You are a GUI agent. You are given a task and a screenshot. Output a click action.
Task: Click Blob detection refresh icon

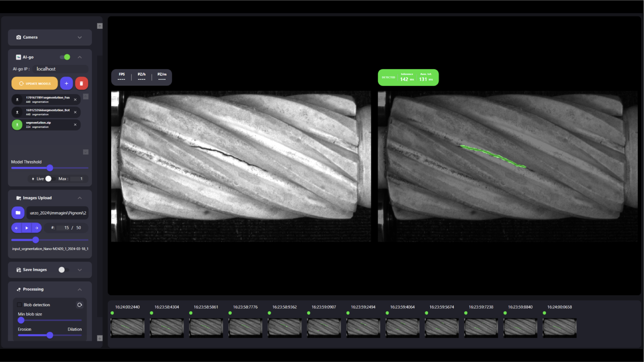[x=79, y=305]
